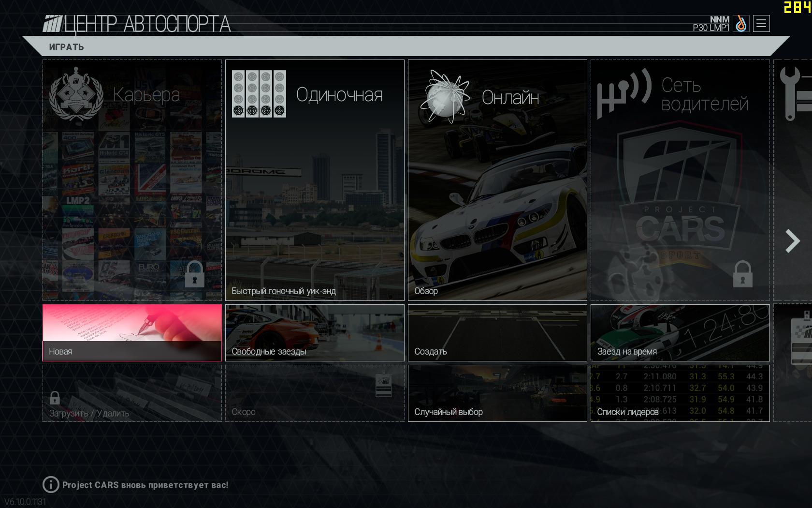Select Свободные заезды
This screenshot has width=812, height=508.
315,333
